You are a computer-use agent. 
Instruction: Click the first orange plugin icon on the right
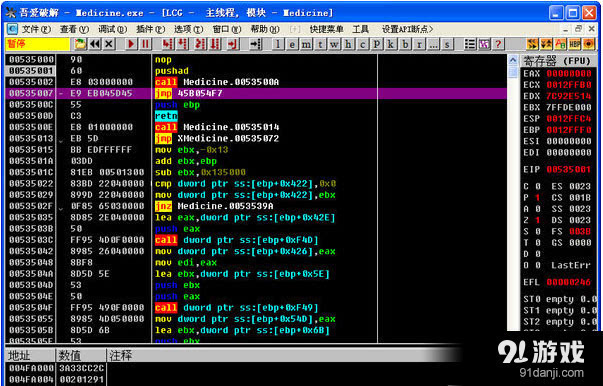(532, 44)
